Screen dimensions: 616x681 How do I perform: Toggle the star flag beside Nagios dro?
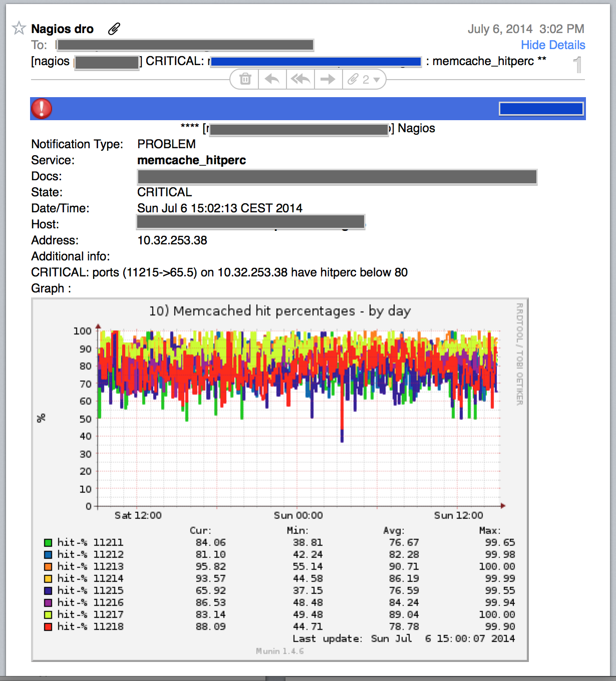tap(19, 28)
